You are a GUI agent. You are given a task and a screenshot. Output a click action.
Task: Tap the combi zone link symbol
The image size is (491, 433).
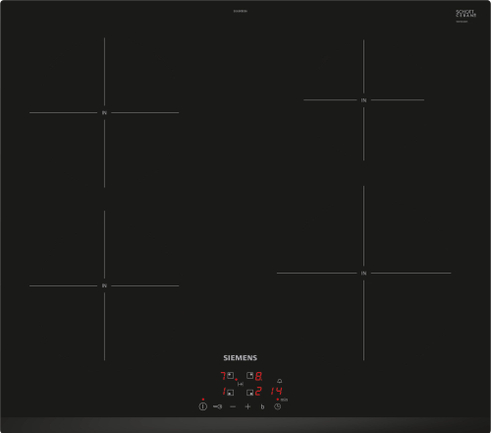pos(240,384)
